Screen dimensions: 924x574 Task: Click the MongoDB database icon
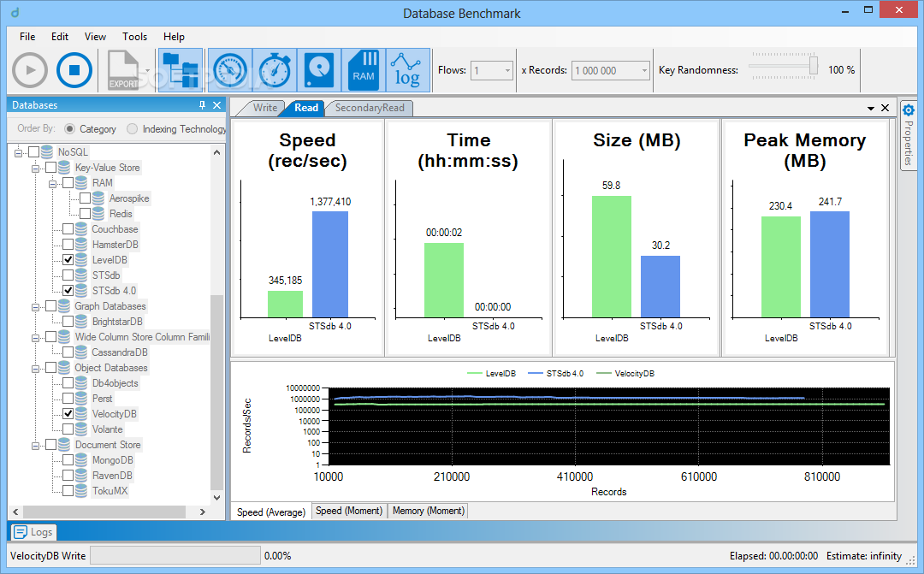click(x=81, y=460)
